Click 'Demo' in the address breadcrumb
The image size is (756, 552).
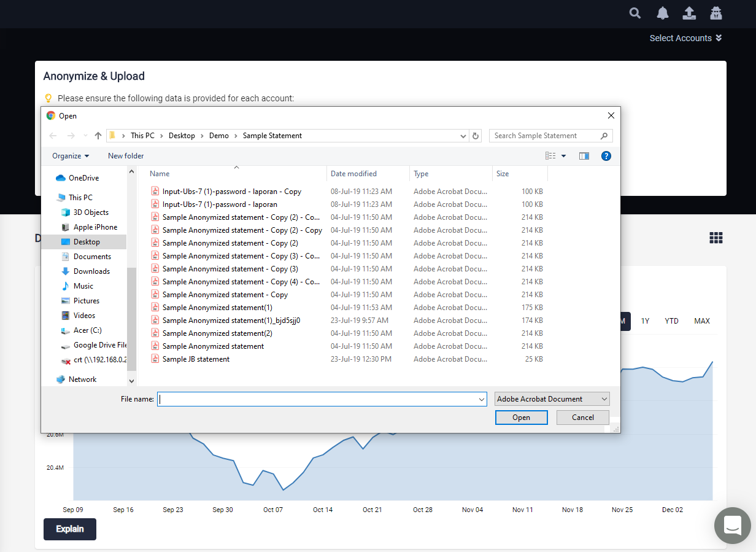219,136
